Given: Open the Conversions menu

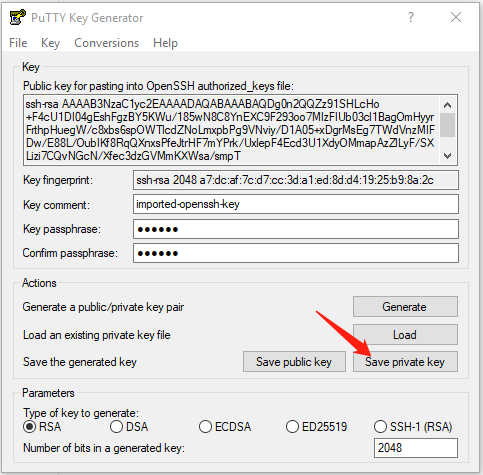Looking at the screenshot, I should (x=106, y=43).
